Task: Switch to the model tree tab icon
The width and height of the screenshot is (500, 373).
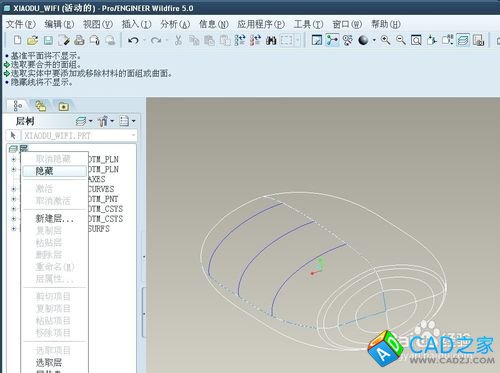Action: pyautogui.click(x=18, y=106)
